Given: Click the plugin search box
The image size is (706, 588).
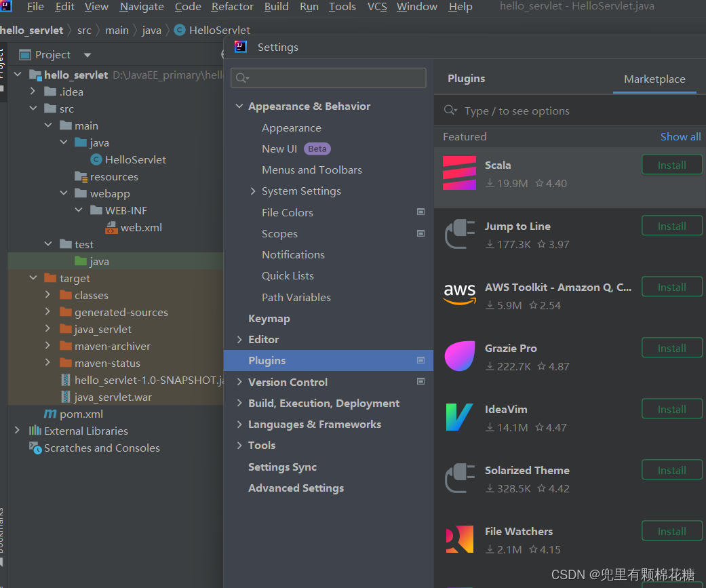Looking at the screenshot, I should click(570, 111).
